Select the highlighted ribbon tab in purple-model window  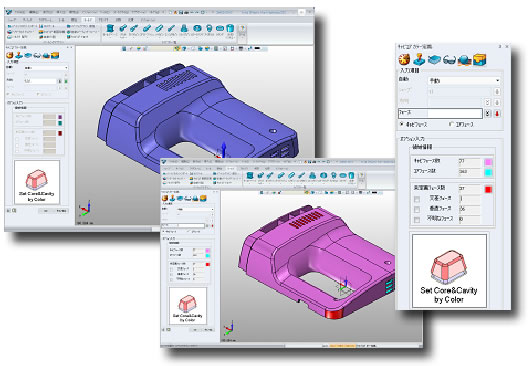tap(88, 20)
